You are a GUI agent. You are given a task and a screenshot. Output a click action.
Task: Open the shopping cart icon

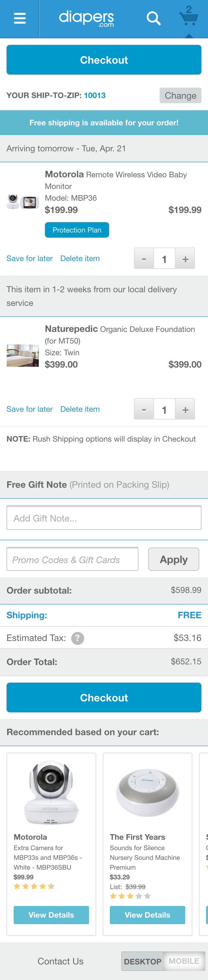(x=188, y=18)
